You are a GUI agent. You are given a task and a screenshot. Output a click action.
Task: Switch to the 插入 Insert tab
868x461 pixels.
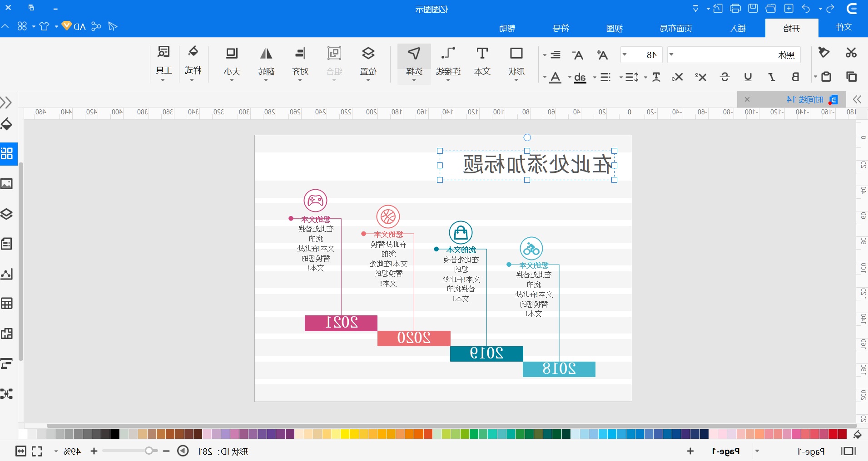[738, 29]
